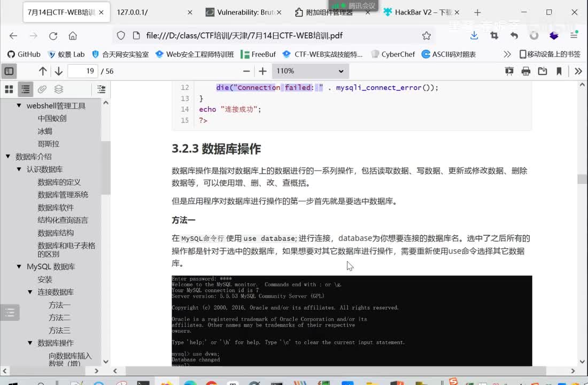Image resolution: width=588 pixels, height=385 pixels.
Task: Go to next page with down arrow
Action: coord(58,71)
